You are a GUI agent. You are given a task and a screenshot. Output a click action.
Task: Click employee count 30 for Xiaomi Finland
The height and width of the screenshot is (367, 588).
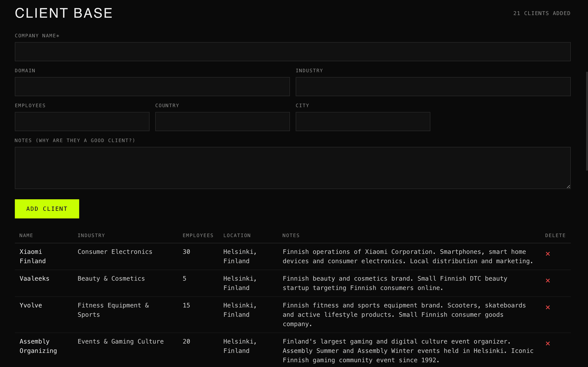point(186,252)
